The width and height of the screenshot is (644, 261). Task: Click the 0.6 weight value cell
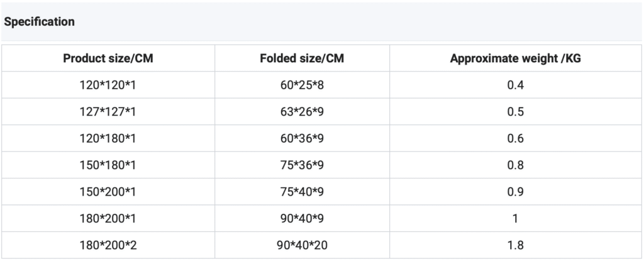click(515, 138)
